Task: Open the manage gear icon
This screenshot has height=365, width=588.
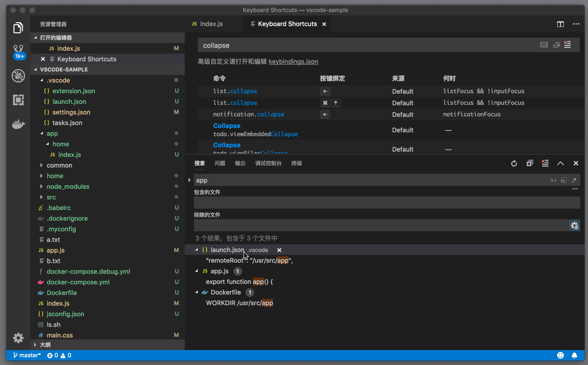Action: tap(18, 338)
